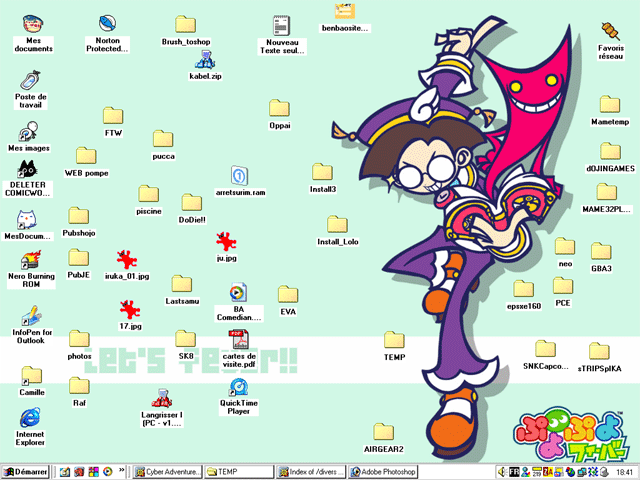Open iruka_01.jpg image file
Viewport: 640px width, 480px height.
[127, 260]
